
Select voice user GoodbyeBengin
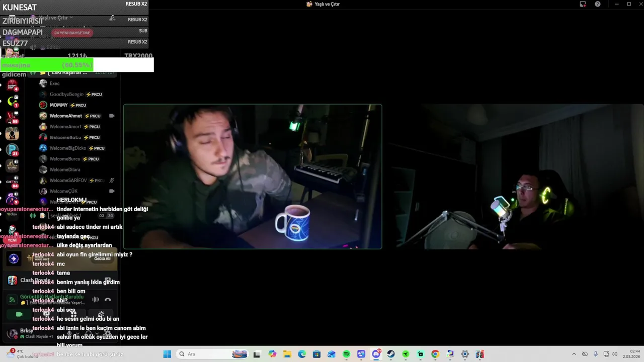click(78, 94)
